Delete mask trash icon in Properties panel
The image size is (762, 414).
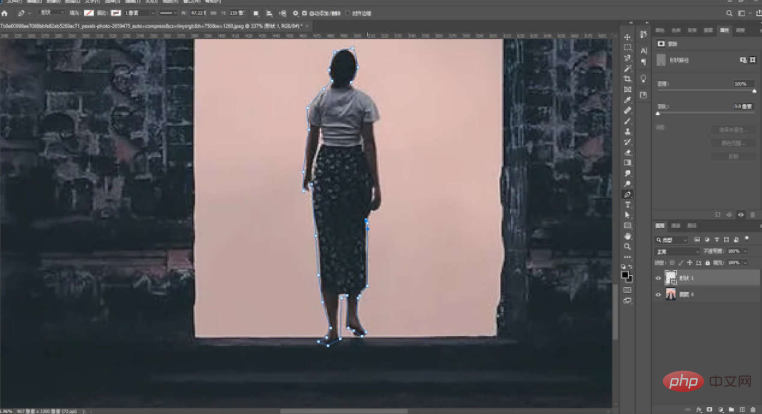[752, 214]
